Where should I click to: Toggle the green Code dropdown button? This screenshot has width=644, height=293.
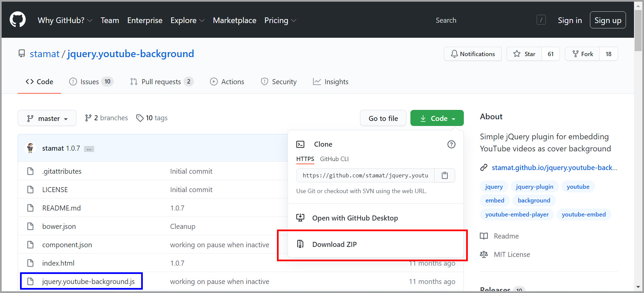437,118
